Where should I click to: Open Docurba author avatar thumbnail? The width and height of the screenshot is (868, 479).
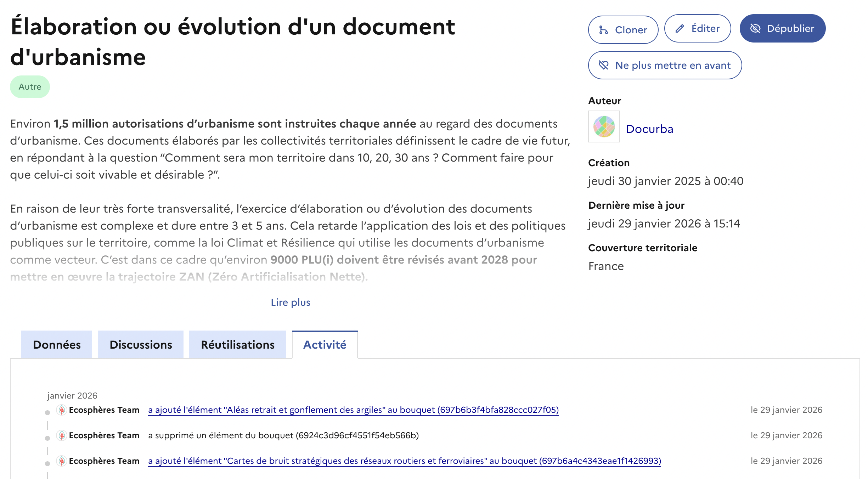click(x=604, y=126)
